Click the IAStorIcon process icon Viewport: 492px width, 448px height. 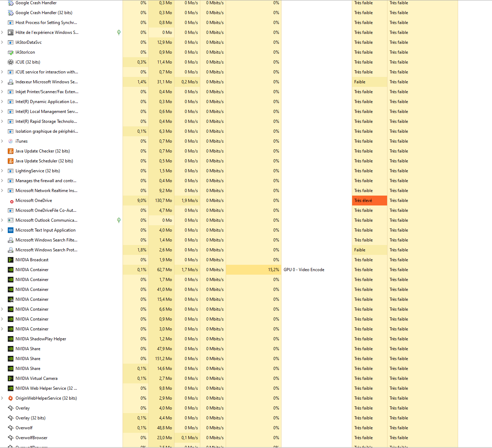[11, 52]
